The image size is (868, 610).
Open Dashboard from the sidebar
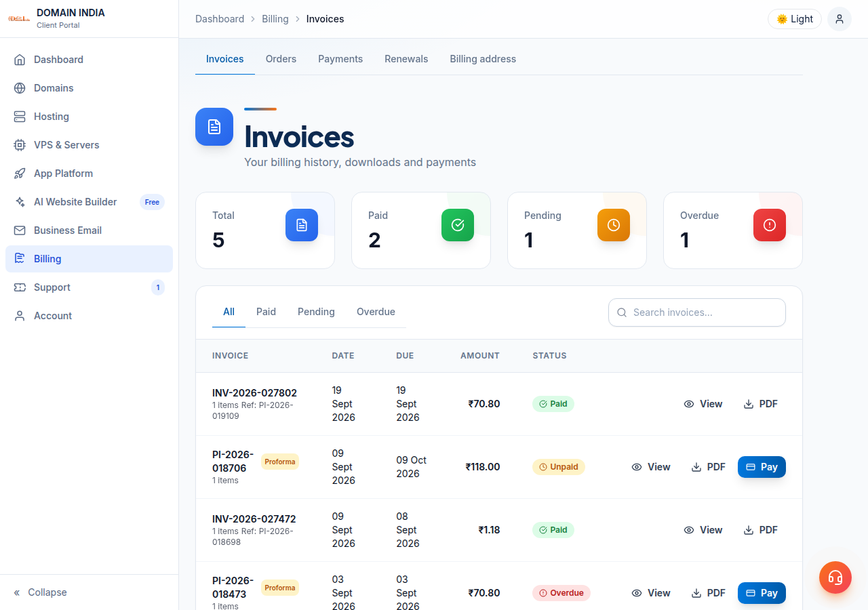click(x=89, y=60)
